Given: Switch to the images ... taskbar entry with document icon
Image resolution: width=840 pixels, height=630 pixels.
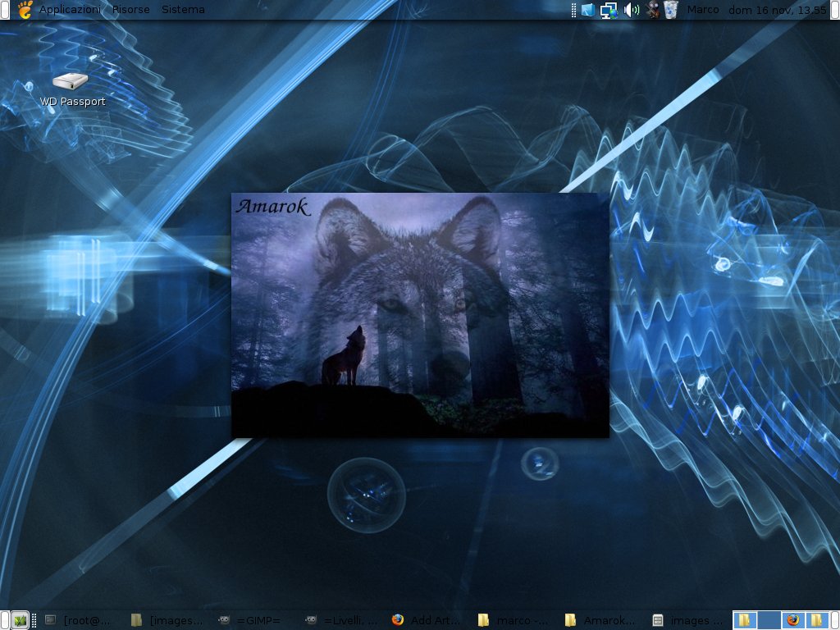Looking at the screenshot, I should (689, 620).
